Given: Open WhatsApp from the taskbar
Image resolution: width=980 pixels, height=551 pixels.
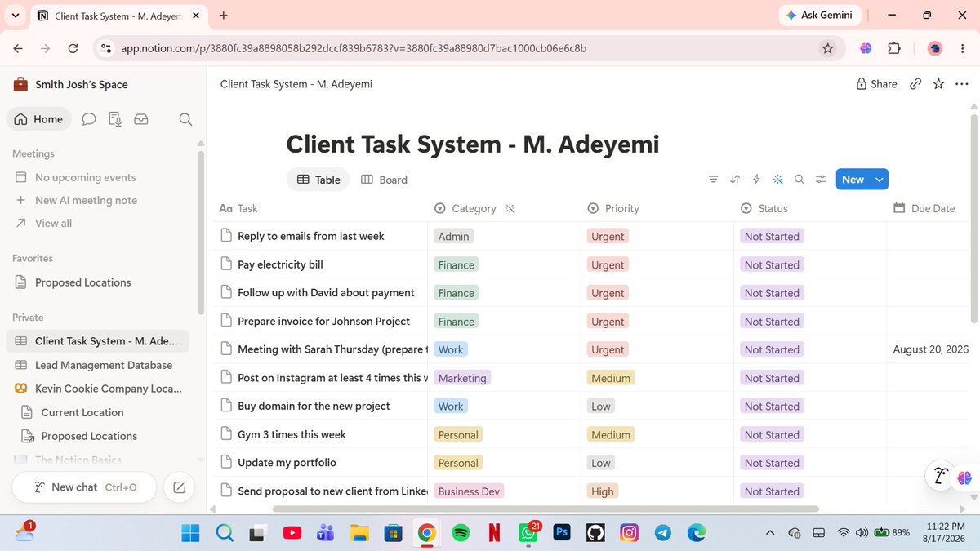Looking at the screenshot, I should [528, 533].
